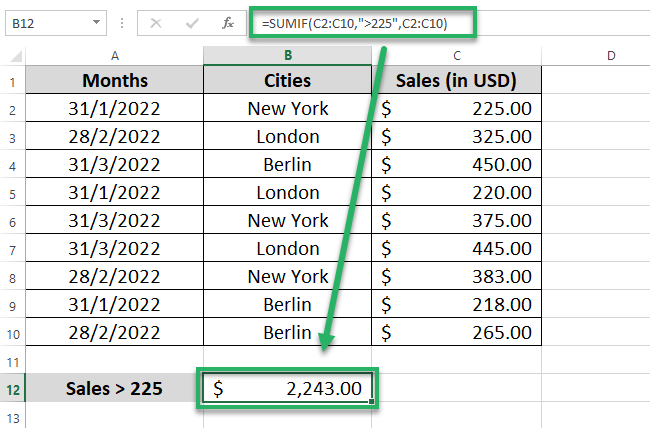650x428 pixels.
Task: Select date cell 31/1/2022 in row 2
Action: tap(115, 108)
